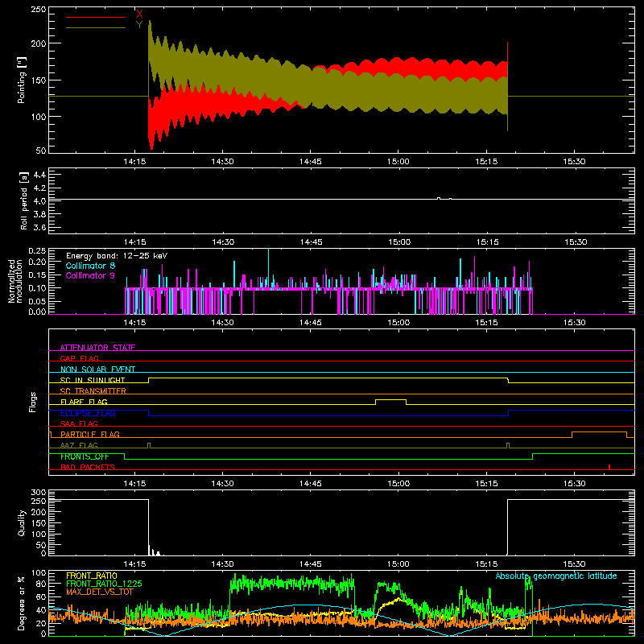Click the 250 tick of the Pointing axis
This screenshot has width=644, height=644.
39,9
